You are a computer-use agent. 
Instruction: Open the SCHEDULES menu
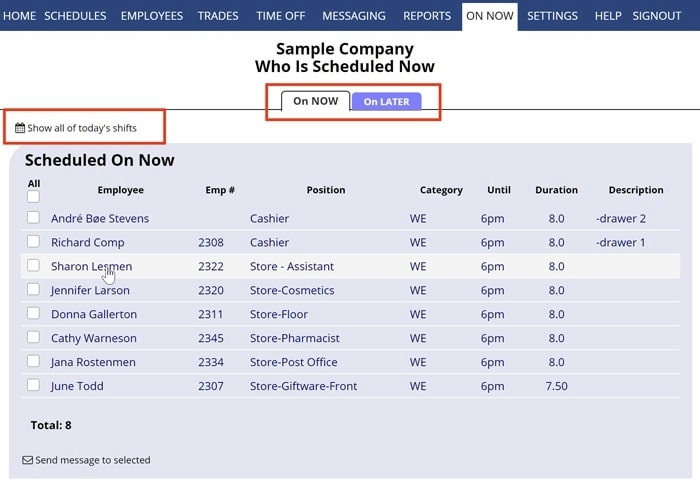pyautogui.click(x=75, y=16)
